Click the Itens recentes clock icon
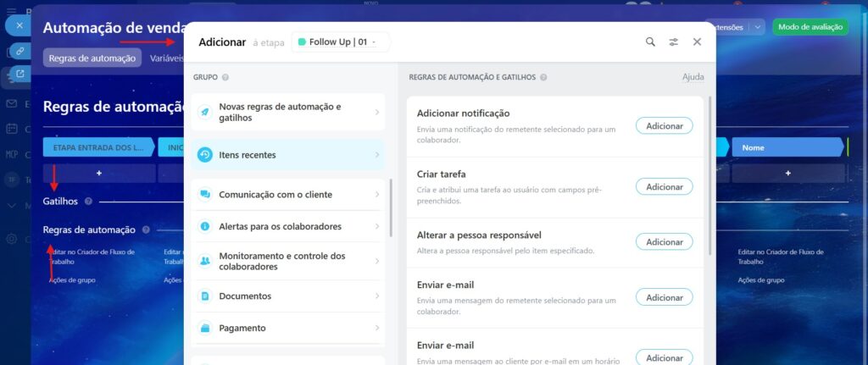This screenshot has width=868, height=365. coord(205,155)
